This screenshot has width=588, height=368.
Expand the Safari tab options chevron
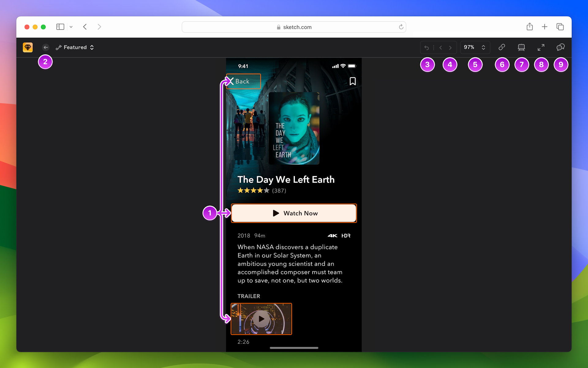[x=71, y=27]
